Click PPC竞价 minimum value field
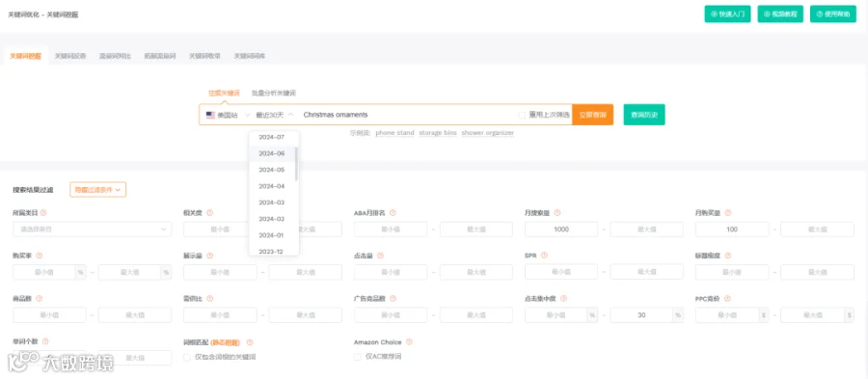 (x=726, y=314)
